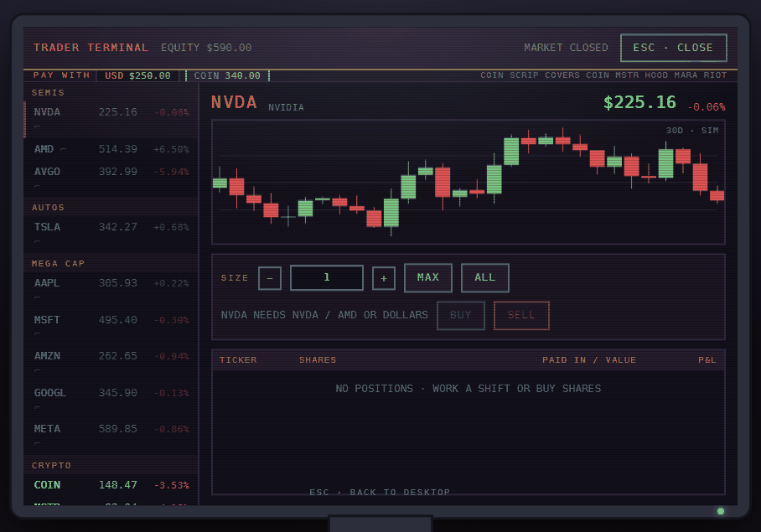This screenshot has height=532, width=761.
Task: Click NVDA NEEDS NVDA / AMD OR DOLLARS note
Action: click(x=324, y=315)
